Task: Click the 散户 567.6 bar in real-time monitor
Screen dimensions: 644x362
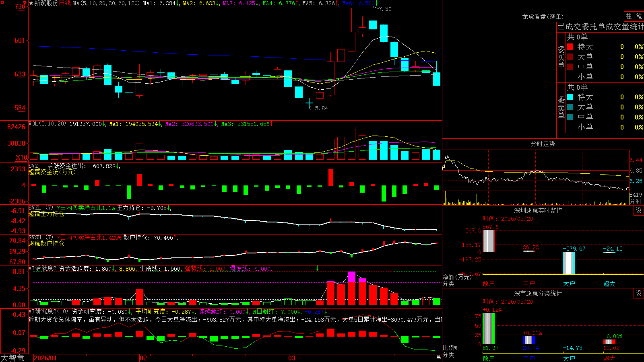Action: (x=488, y=241)
